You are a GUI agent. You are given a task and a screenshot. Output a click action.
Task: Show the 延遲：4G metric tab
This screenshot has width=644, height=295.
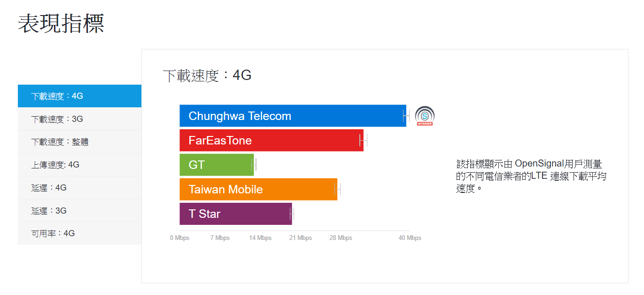click(x=79, y=188)
